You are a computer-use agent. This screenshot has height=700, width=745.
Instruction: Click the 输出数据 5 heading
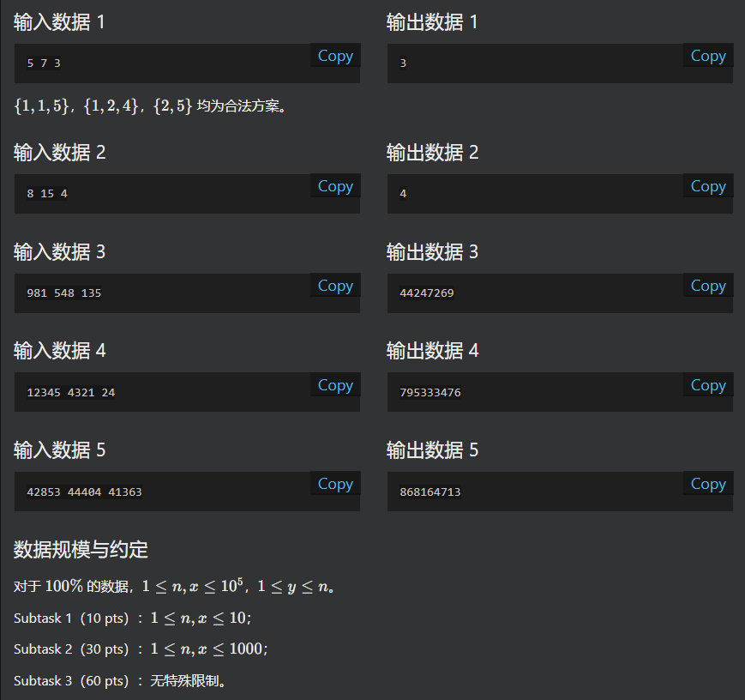click(432, 450)
